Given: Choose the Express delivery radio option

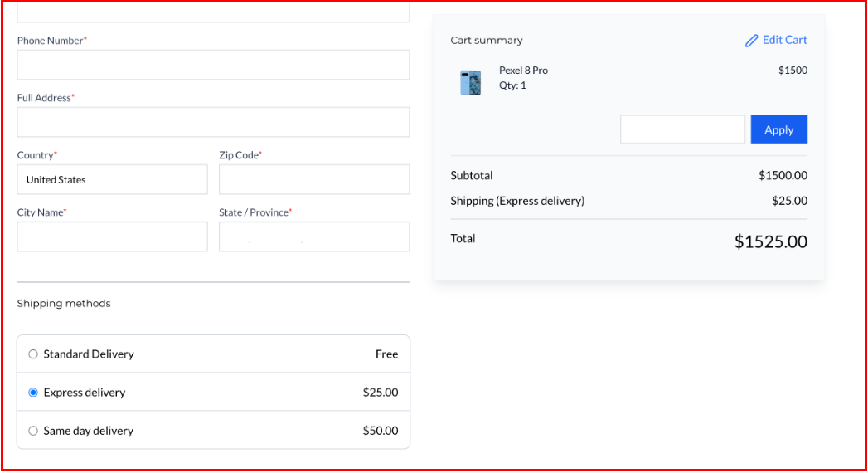Looking at the screenshot, I should pyautogui.click(x=33, y=393).
